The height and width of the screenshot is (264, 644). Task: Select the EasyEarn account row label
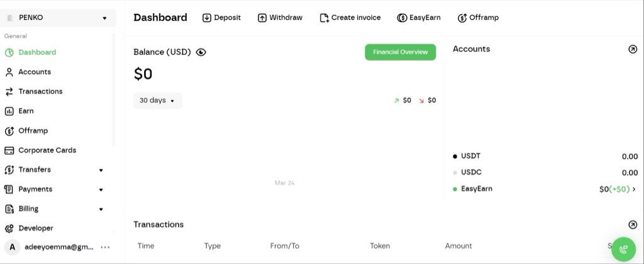click(x=477, y=189)
